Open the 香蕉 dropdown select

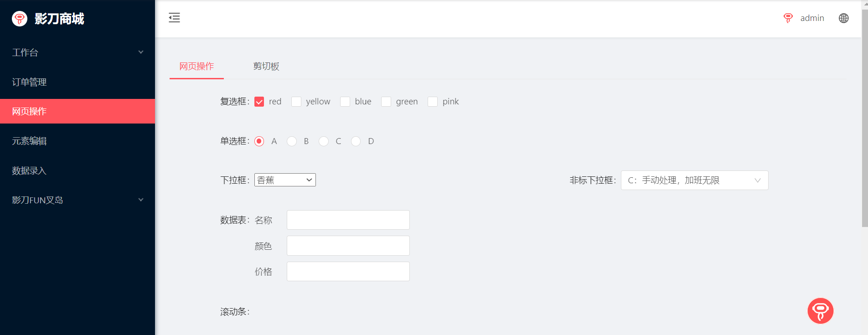[285, 180]
